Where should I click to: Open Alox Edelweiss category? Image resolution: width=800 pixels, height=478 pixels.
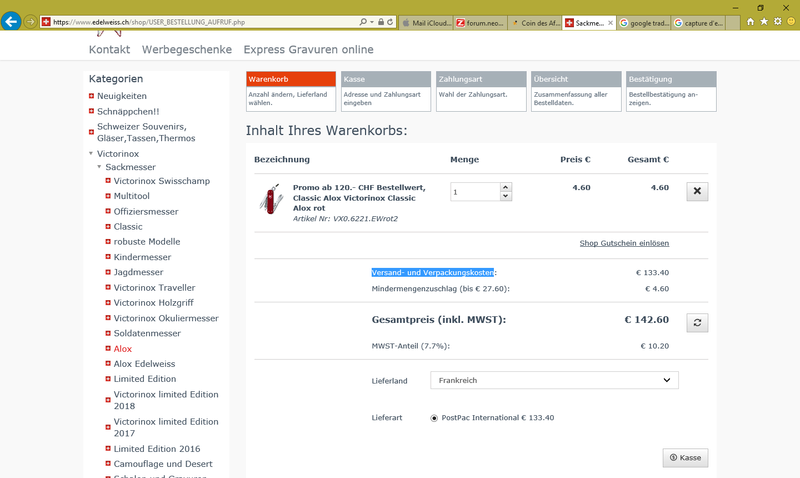click(144, 364)
